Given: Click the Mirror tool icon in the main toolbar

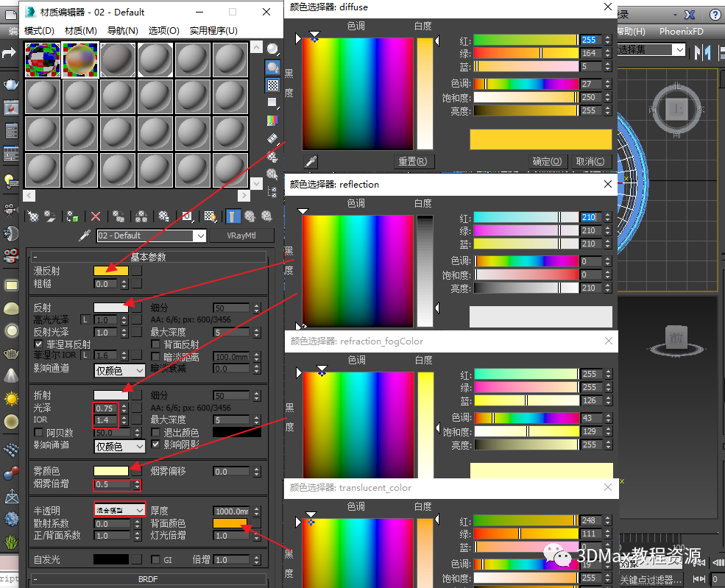Looking at the screenshot, I should [702, 52].
